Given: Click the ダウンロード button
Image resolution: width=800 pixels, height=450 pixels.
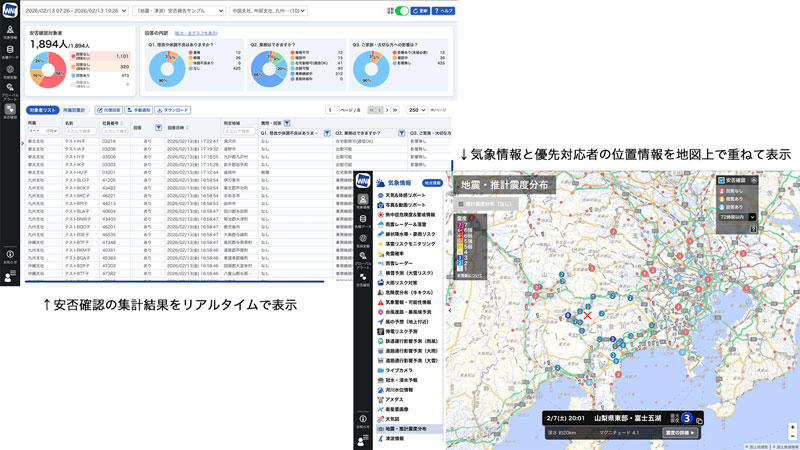Looking at the screenshot, I should click(x=174, y=109).
